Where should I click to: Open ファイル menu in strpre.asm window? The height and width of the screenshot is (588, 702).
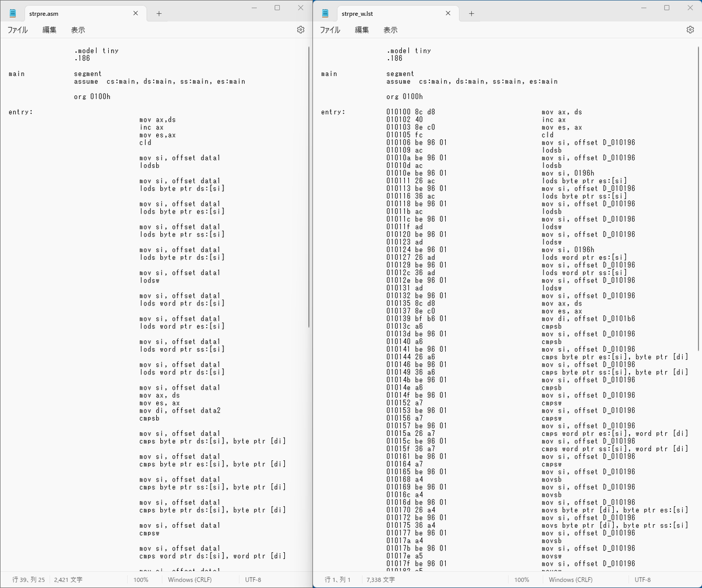point(18,30)
